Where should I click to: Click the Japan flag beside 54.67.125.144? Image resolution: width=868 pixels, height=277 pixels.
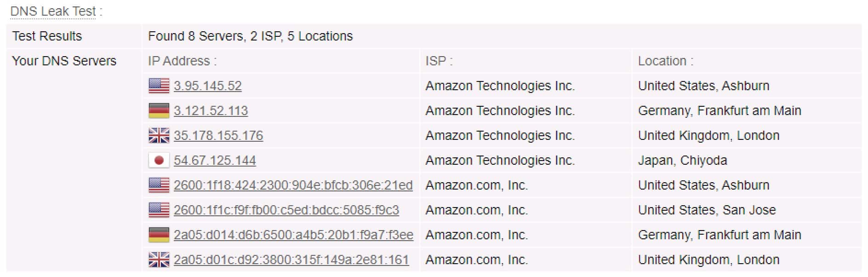(159, 160)
